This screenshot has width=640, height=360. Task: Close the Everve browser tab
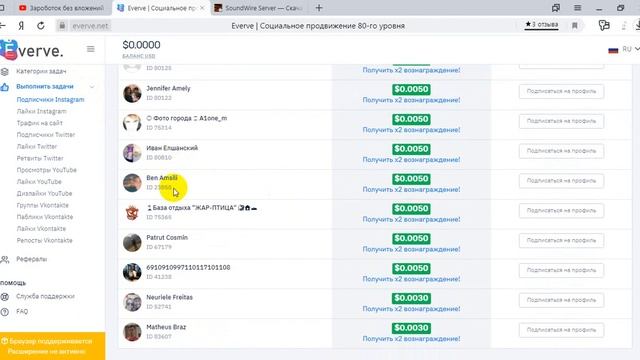pyautogui.click(x=202, y=8)
